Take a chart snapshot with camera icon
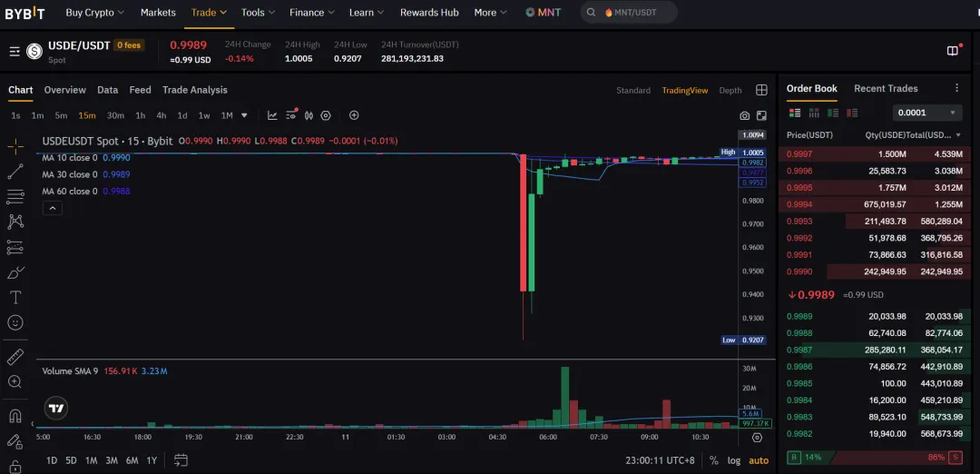Screen dimensions: 980x474 (744, 115)
